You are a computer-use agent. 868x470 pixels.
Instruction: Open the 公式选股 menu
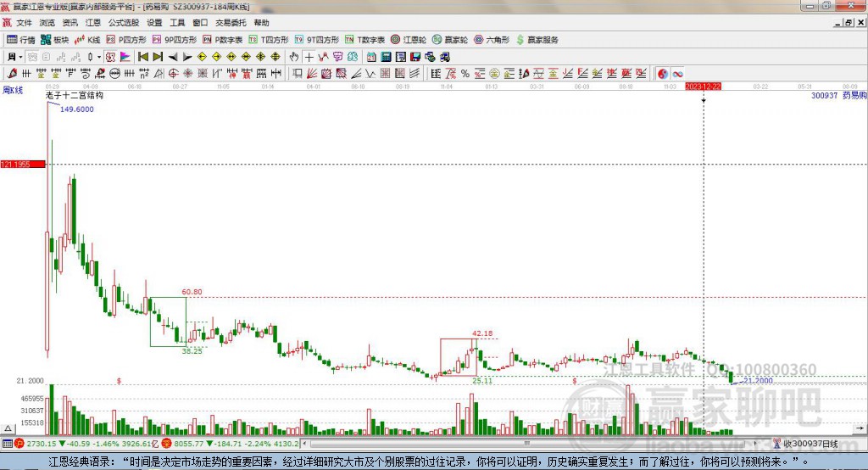click(x=124, y=23)
